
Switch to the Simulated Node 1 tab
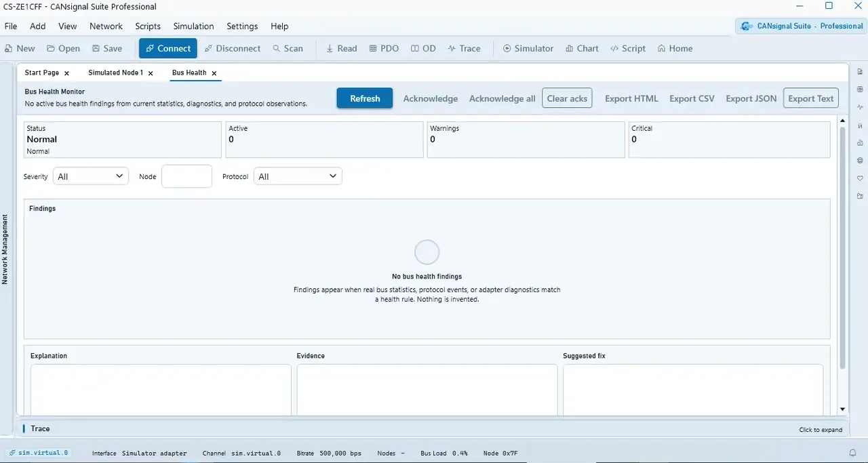pyautogui.click(x=115, y=73)
